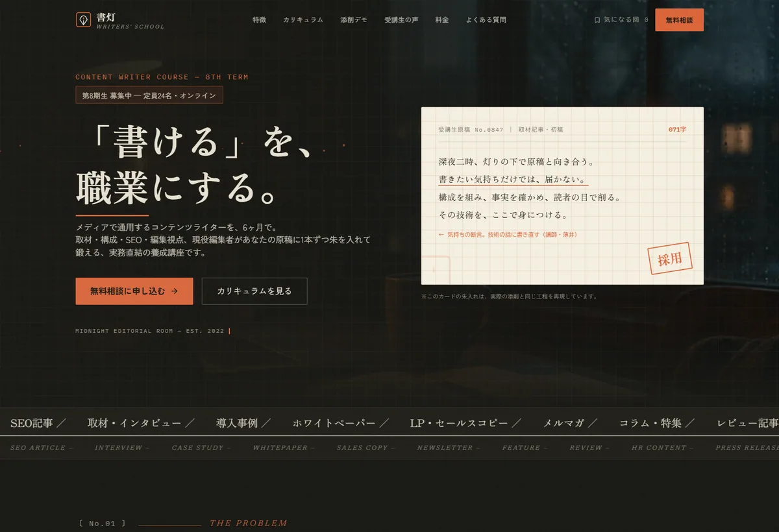Click the THE PROBLEM section heading
This screenshot has height=532, width=779.
pos(248,524)
